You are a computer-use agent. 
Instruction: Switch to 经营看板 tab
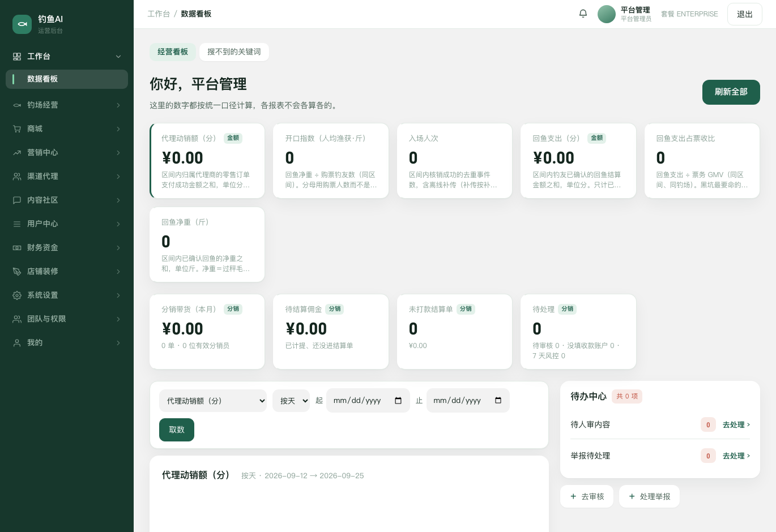pyautogui.click(x=173, y=52)
